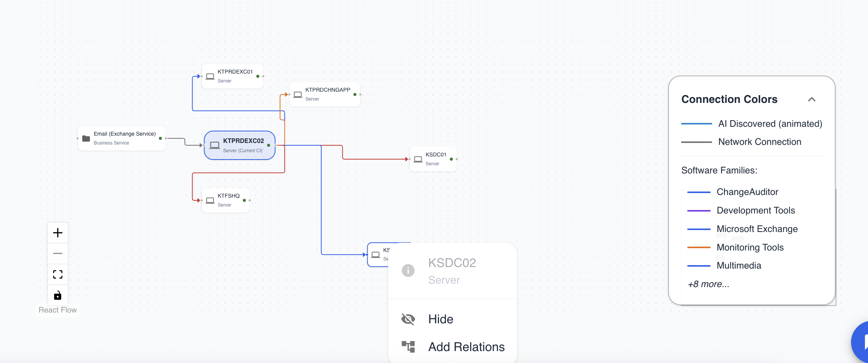Click the zoom out icon
This screenshot has height=363, width=868.
[57, 253]
